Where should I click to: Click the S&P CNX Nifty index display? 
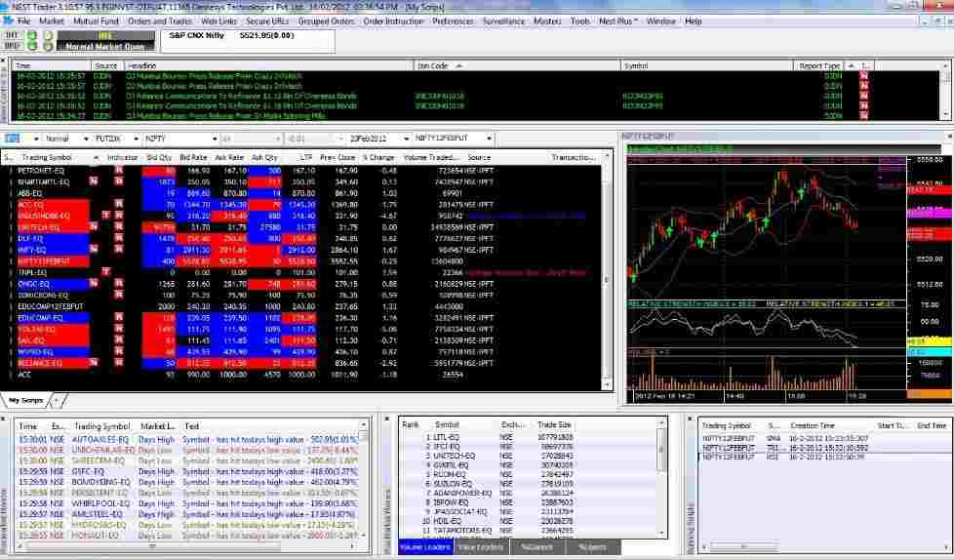[x=249, y=41]
